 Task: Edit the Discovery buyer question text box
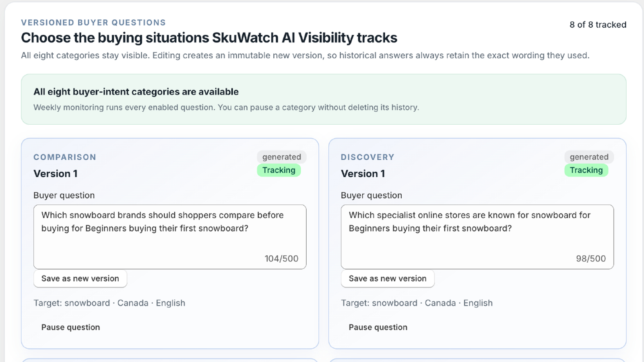(477, 237)
